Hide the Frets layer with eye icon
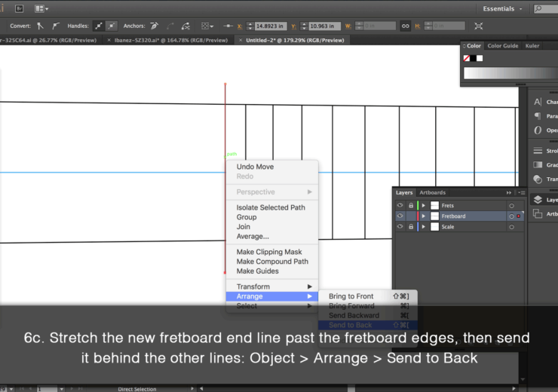This screenshot has width=558, height=392. point(400,205)
